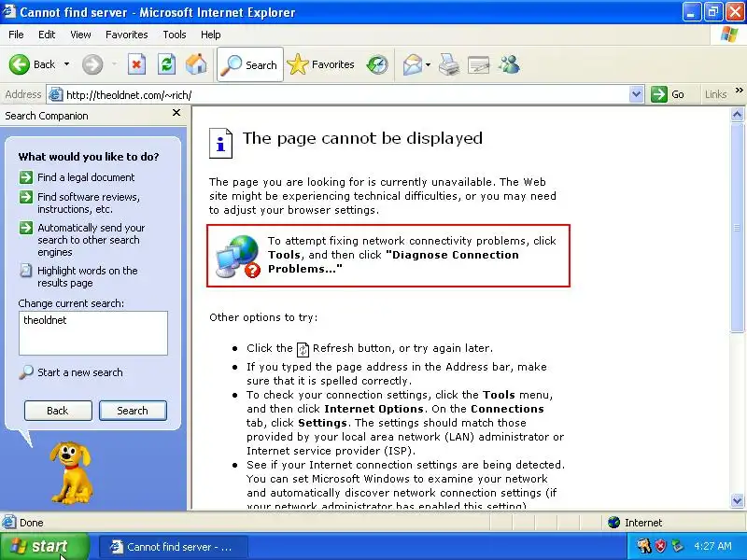The height and width of the screenshot is (560, 747).
Task: Click the Other options to try text
Action: [263, 317]
